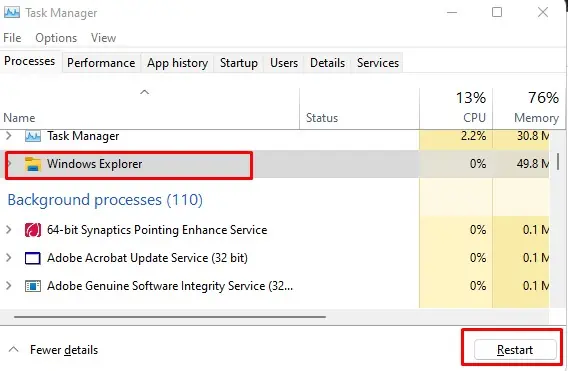
Task: Go to the Users tab
Action: (x=284, y=63)
